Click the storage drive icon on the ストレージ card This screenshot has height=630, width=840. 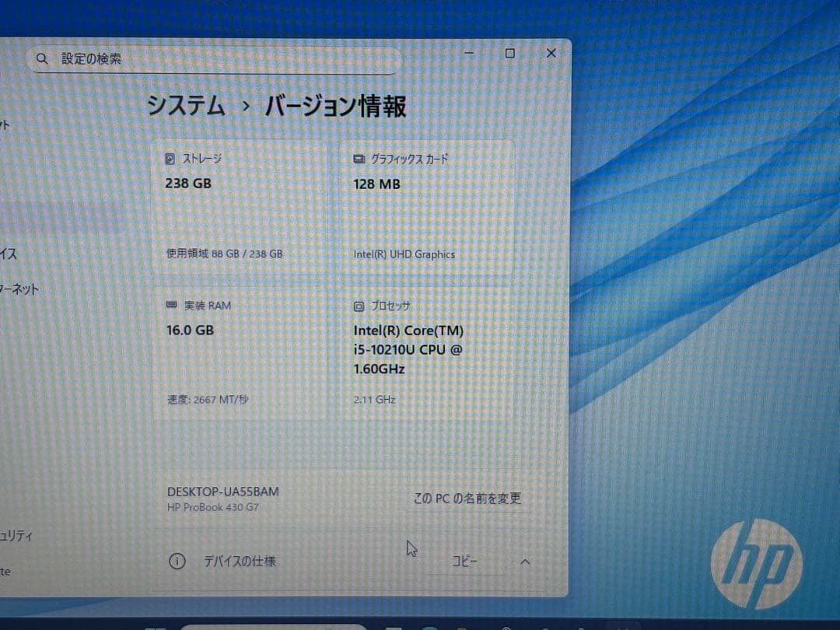pos(170,158)
